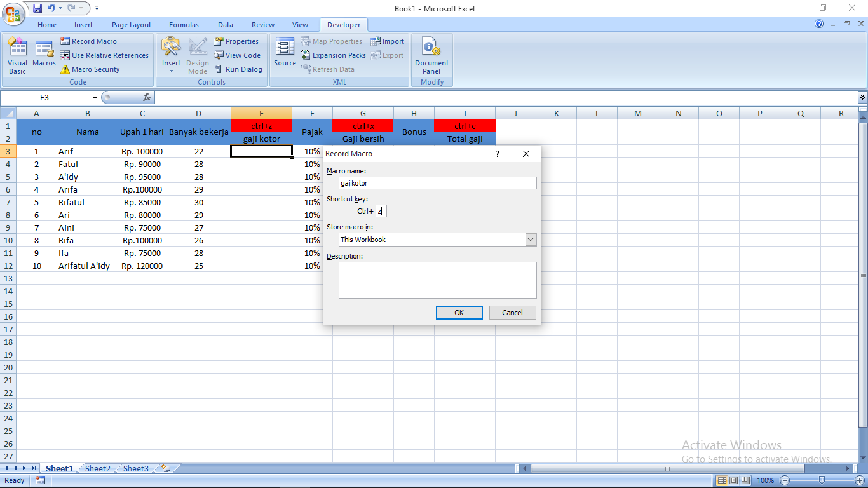Click View Code
This screenshot has width=868, height=488.
[237, 55]
